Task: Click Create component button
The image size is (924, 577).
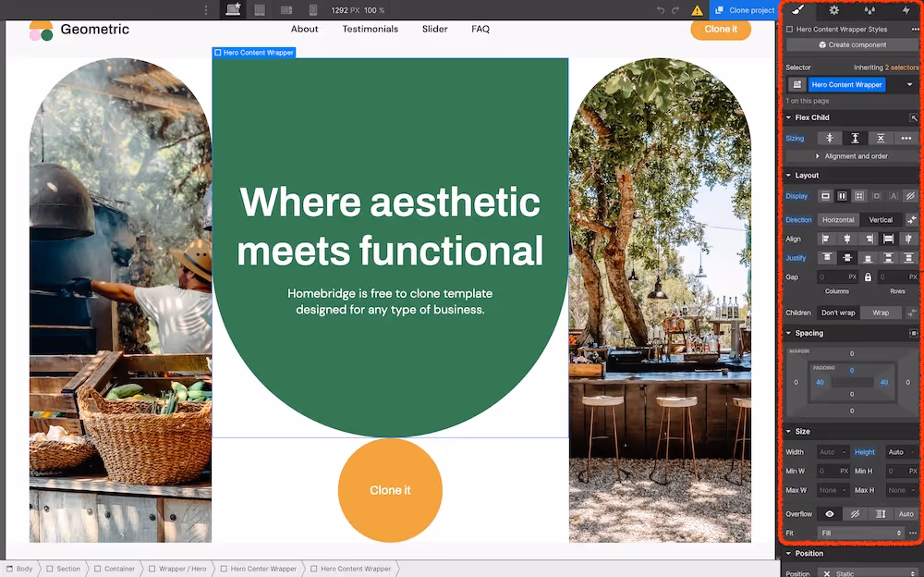Action: [x=852, y=44]
